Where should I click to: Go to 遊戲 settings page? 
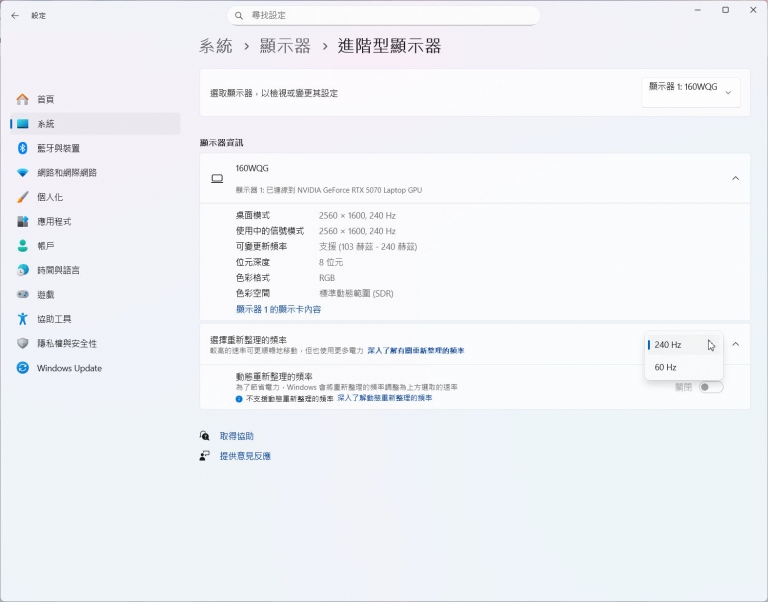pos(46,295)
